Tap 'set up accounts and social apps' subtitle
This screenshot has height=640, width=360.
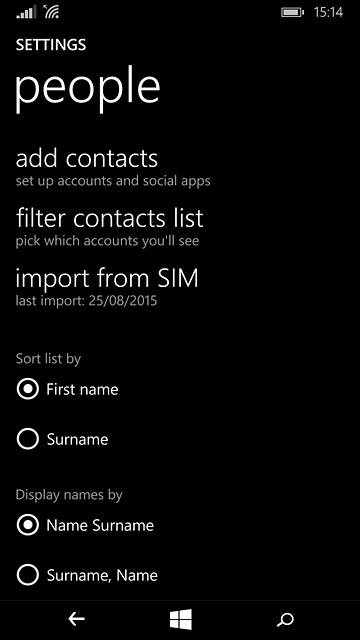click(x=113, y=181)
